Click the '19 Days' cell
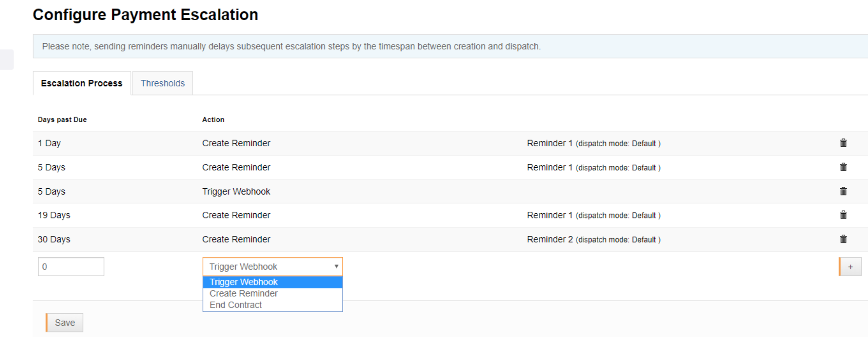The width and height of the screenshot is (868, 337). coord(54,215)
